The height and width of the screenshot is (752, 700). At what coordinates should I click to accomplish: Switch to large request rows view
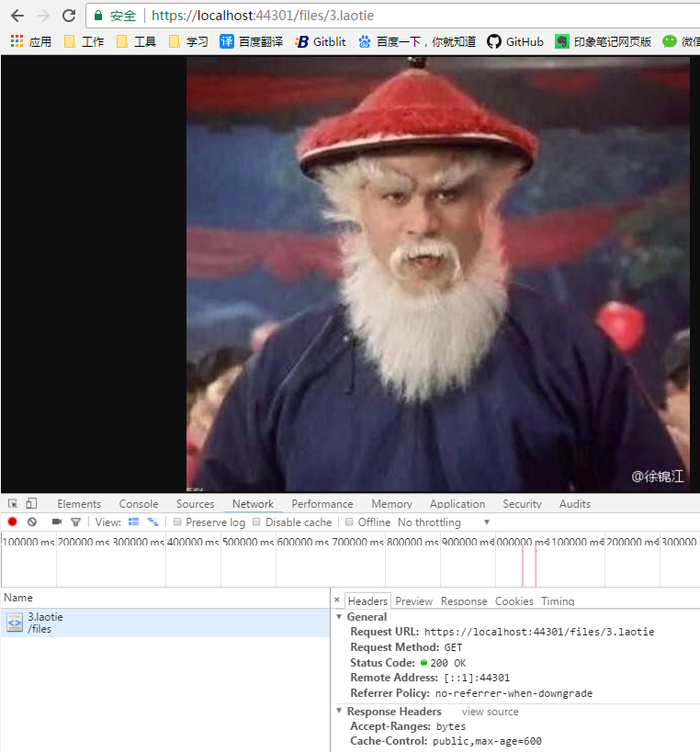(x=133, y=522)
